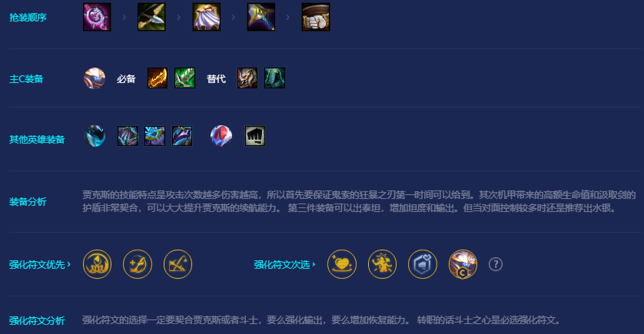Click the 装备分析 section label
The width and height of the screenshot is (644, 334).
[x=28, y=201]
